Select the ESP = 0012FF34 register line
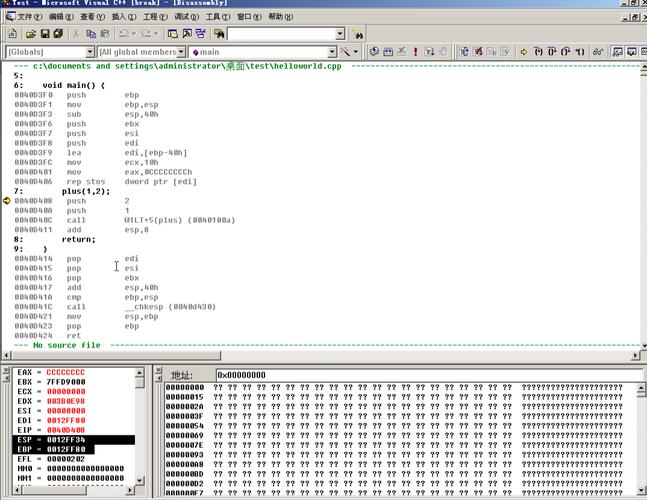Viewport: 647px width, 500px height. tap(73, 440)
